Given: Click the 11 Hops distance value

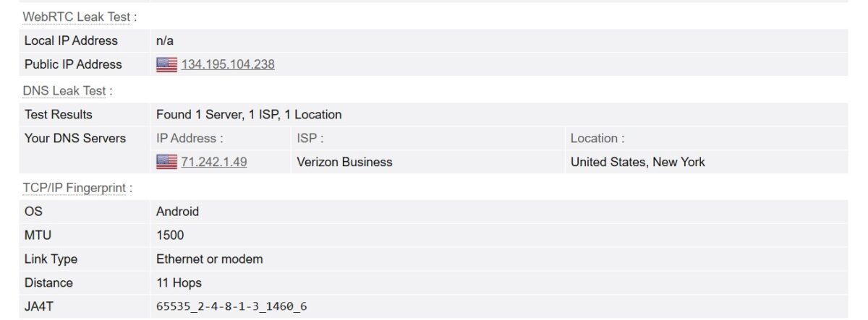Looking at the screenshot, I should click(179, 282).
